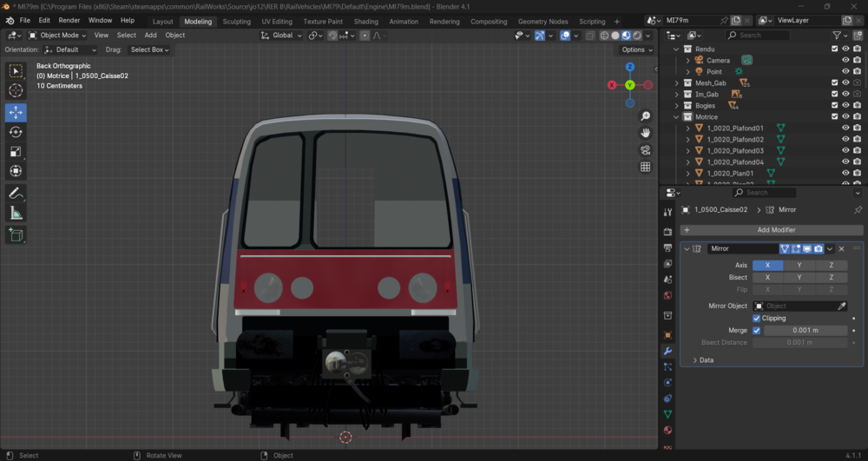Select the Rotate tool
Viewport: 868px width, 461px height.
point(16,132)
